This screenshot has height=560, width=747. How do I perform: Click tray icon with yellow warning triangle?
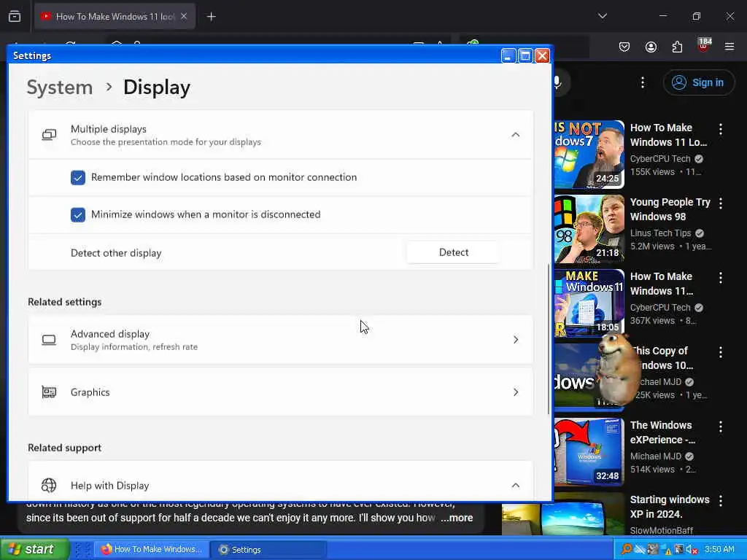click(x=665, y=550)
